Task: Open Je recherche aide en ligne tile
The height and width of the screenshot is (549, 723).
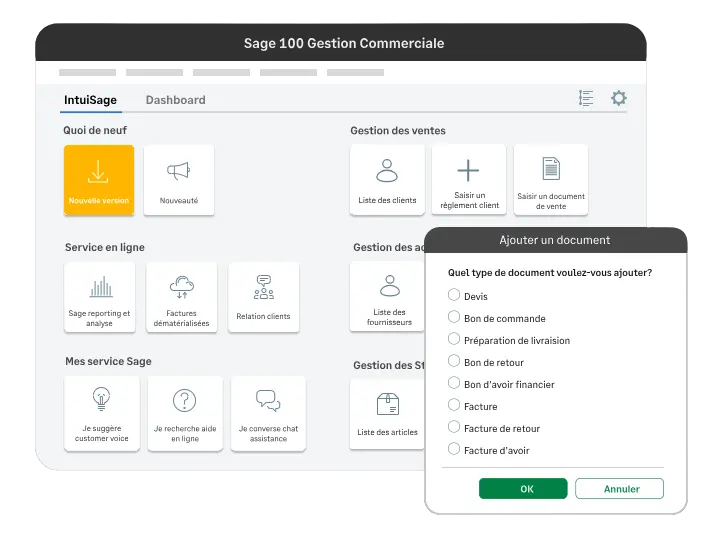Action: [185, 413]
